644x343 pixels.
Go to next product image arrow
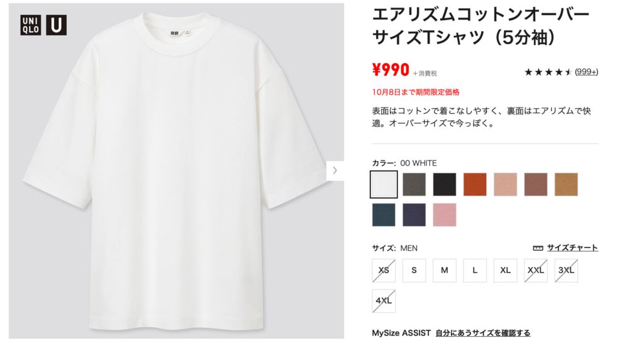point(335,171)
